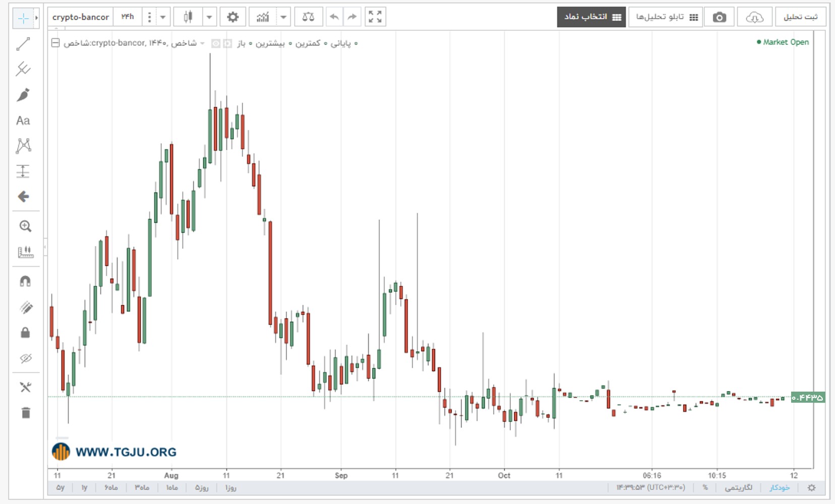Open chart properties gear in top toolbar
Screen dimensions: 835x504
coord(232,17)
